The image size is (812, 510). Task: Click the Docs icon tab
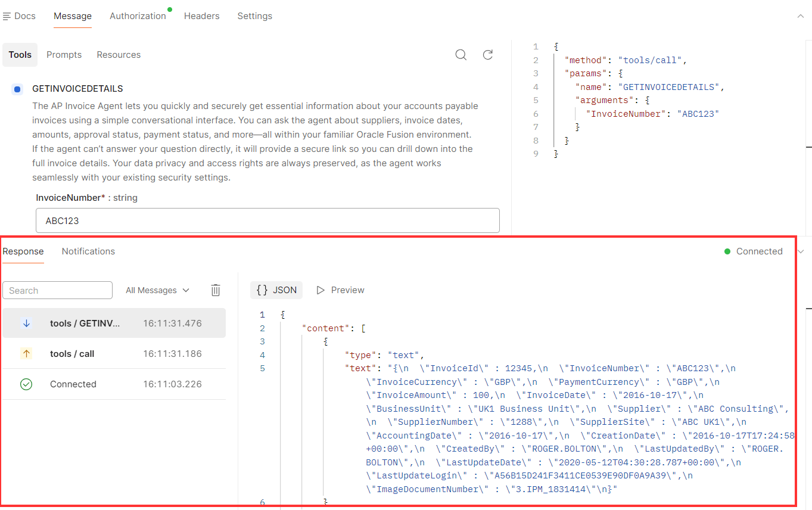pos(19,16)
